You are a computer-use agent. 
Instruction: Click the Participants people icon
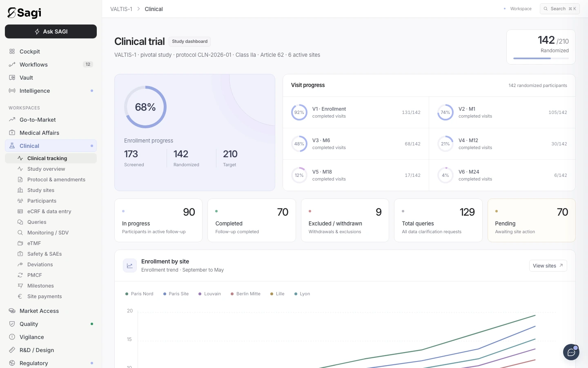click(20, 201)
